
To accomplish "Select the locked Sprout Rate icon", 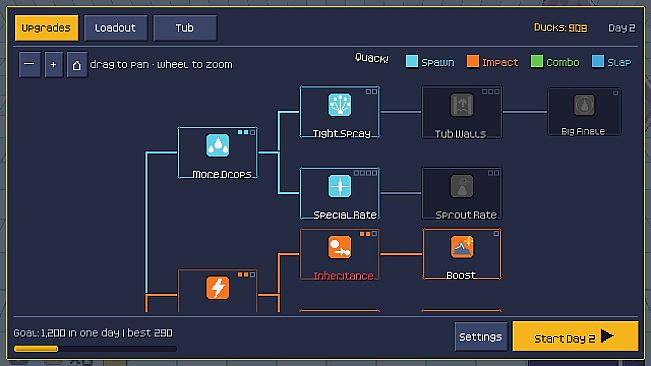I will point(462,186).
